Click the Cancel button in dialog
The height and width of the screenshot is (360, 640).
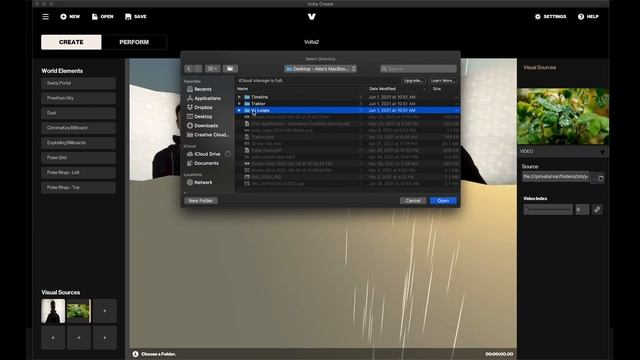coord(413,201)
